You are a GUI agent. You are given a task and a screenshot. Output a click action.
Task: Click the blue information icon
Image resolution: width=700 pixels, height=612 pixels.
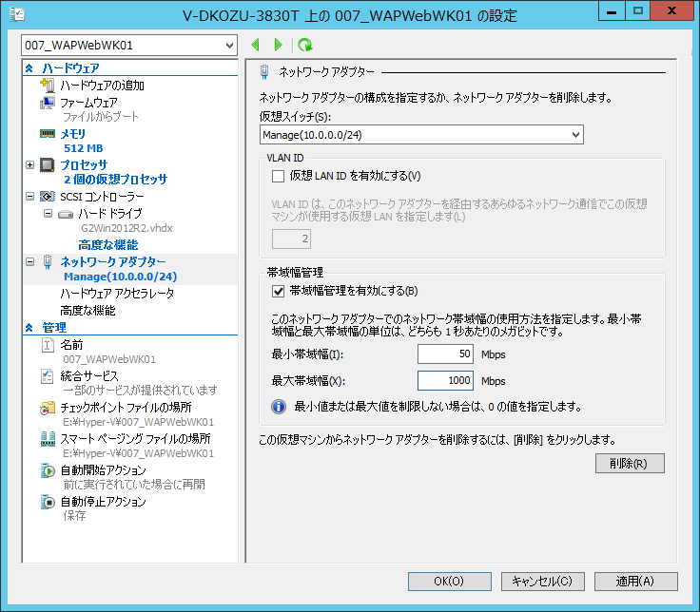coord(279,407)
